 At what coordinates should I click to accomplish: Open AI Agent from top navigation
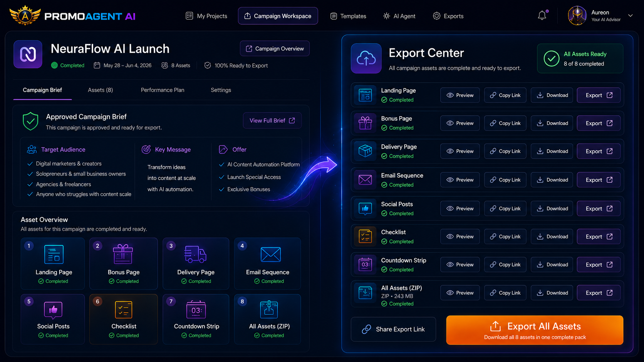click(x=399, y=16)
